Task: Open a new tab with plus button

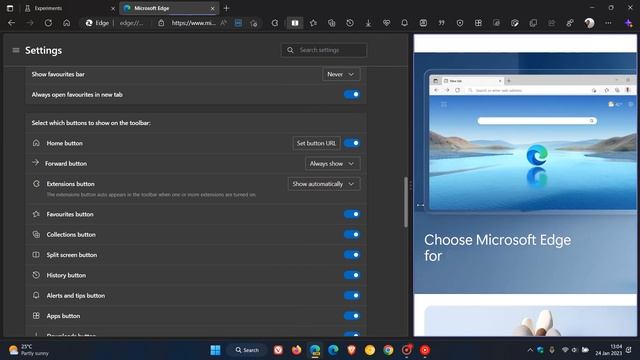Action: (x=227, y=8)
